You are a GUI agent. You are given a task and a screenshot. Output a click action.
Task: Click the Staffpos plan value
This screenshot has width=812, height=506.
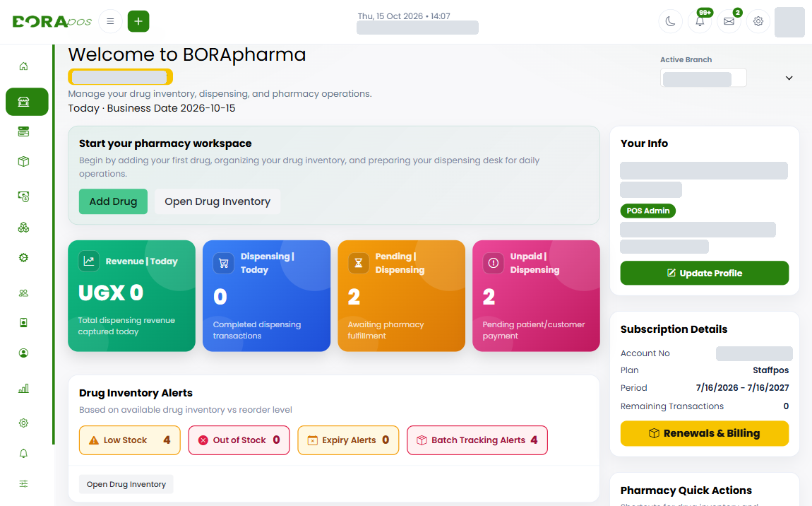point(770,370)
